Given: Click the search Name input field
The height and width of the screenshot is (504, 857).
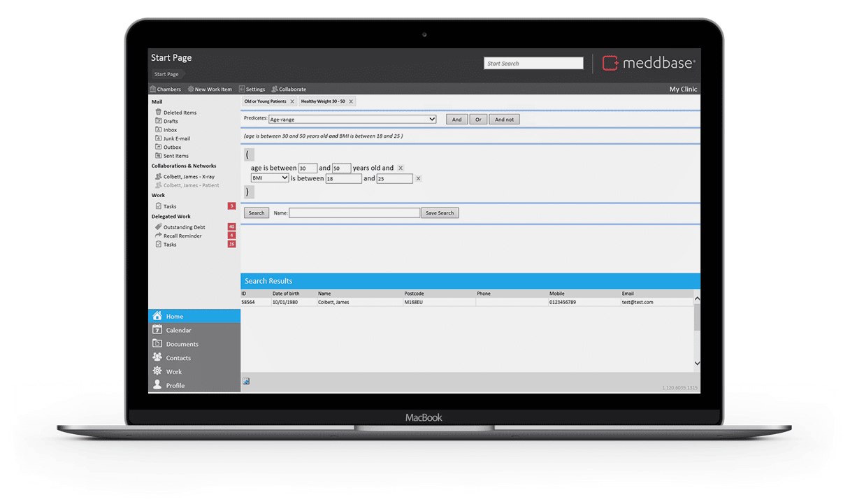Looking at the screenshot, I should pos(354,213).
